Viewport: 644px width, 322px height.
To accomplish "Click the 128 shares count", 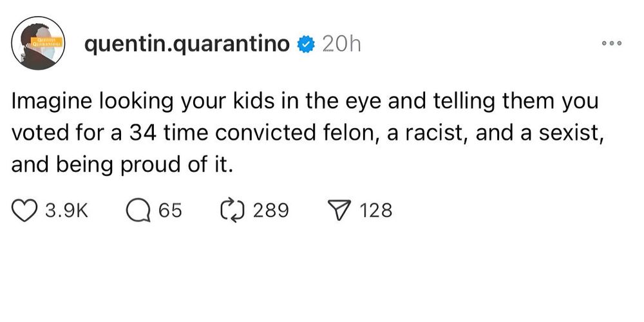I will 376,211.
